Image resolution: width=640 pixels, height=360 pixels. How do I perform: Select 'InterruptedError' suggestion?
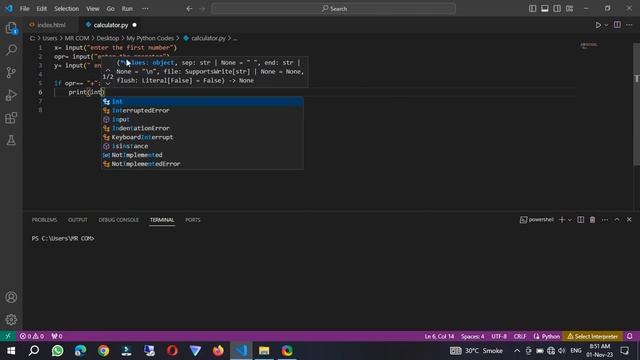pos(202,111)
